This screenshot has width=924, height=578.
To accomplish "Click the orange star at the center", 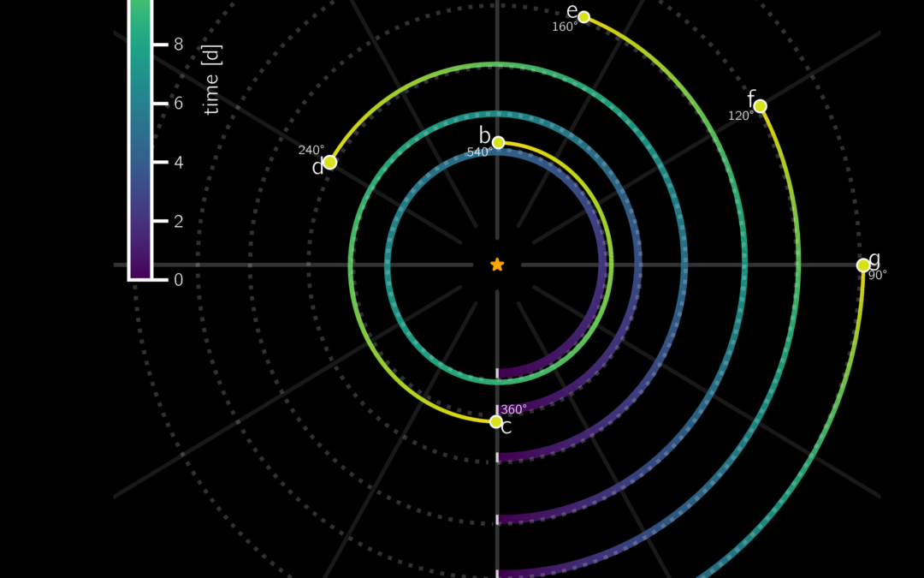I will [497, 265].
